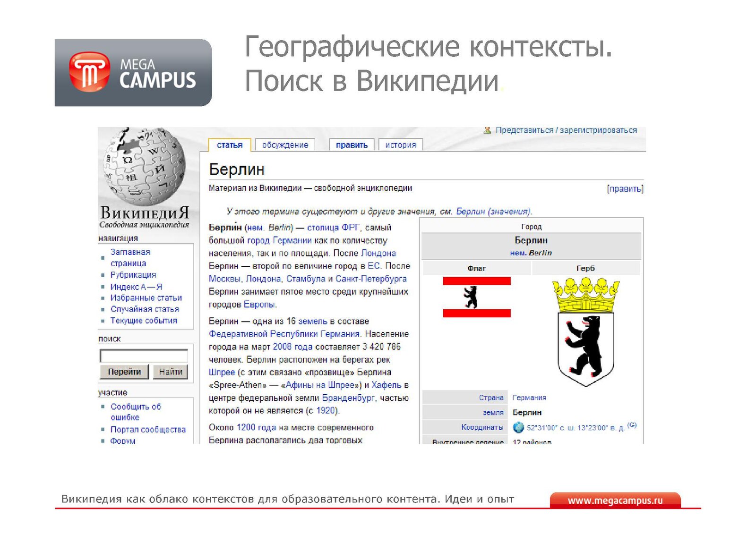Follow the Стамбула link
This screenshot has height=534, width=756.
coord(306,279)
